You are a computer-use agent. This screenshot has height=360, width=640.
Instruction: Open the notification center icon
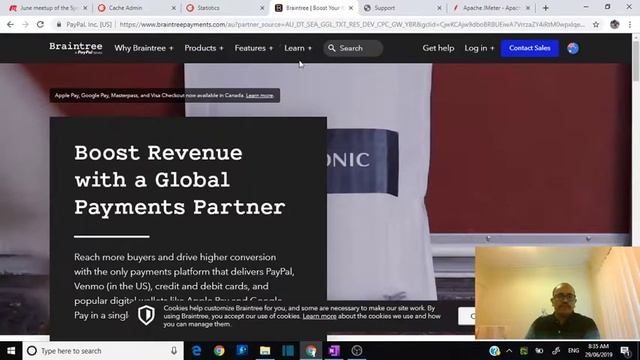point(624,351)
